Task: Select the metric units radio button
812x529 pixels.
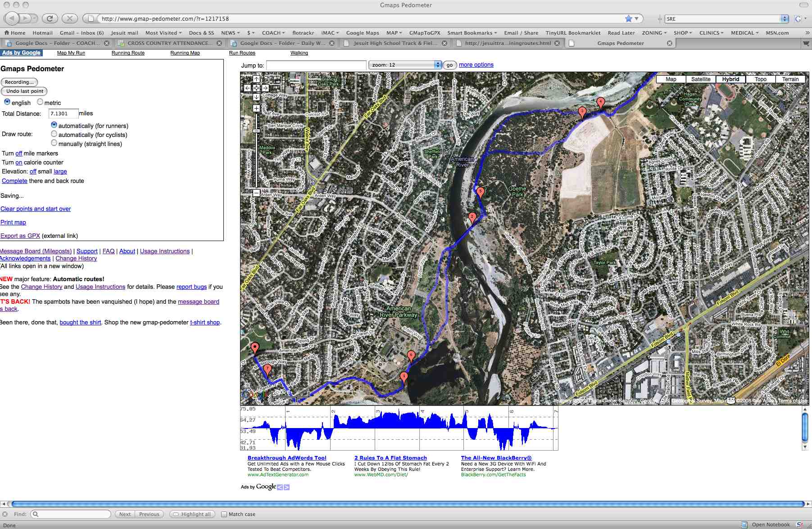Action: click(x=40, y=102)
